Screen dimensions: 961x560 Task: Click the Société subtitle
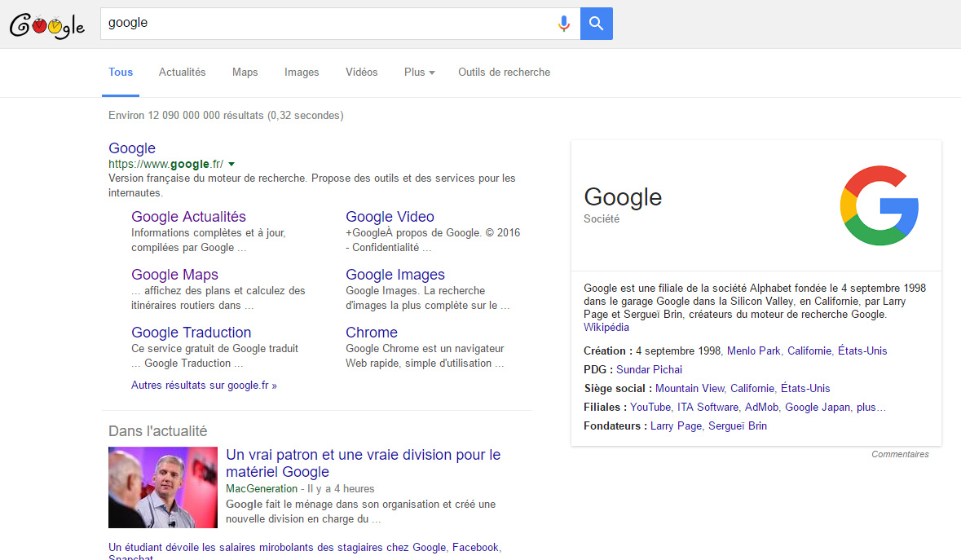pos(602,218)
